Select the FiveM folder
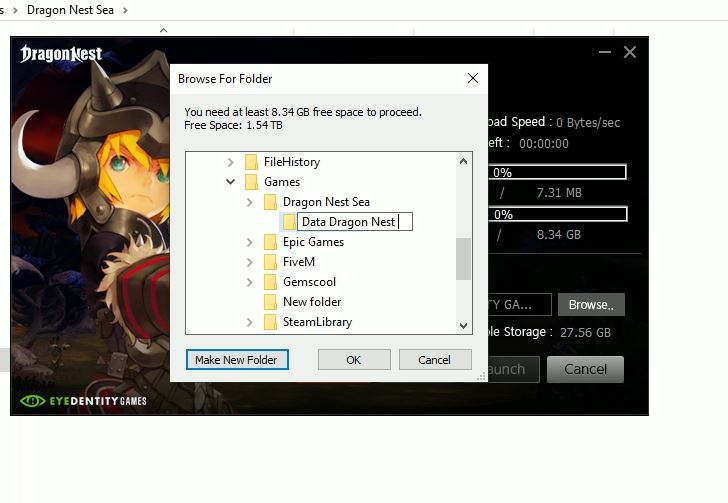728x503 pixels. point(299,262)
